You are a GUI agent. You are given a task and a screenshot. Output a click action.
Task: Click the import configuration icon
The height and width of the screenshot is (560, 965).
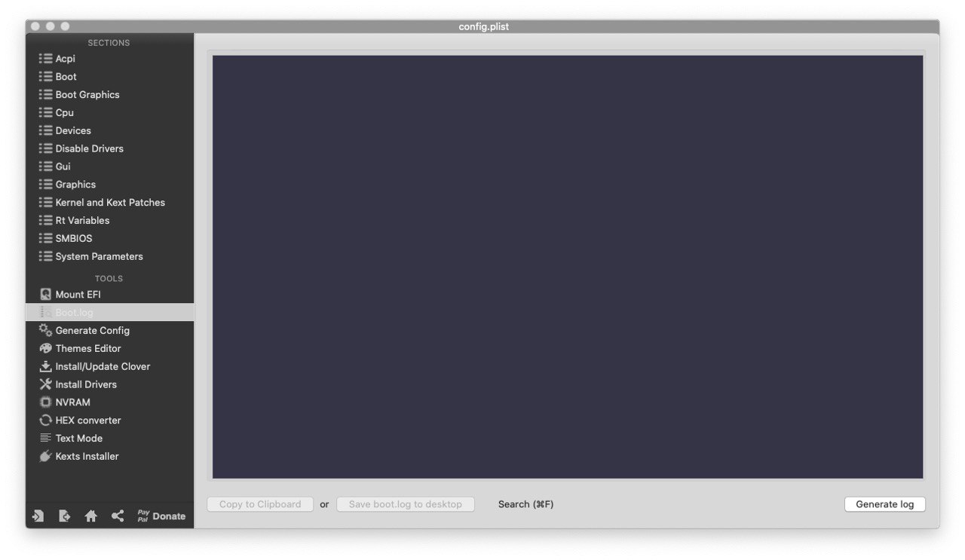tap(38, 516)
